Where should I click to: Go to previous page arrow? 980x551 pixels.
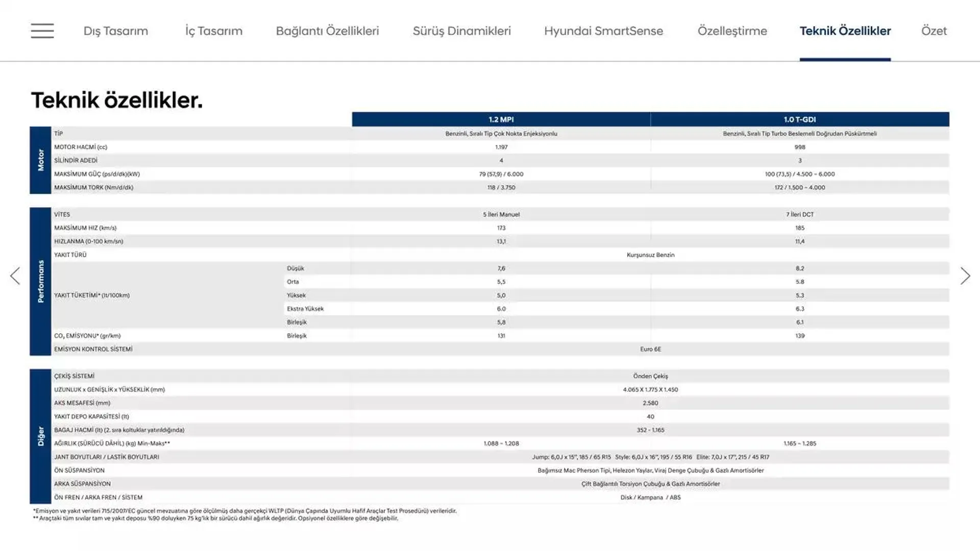(15, 276)
